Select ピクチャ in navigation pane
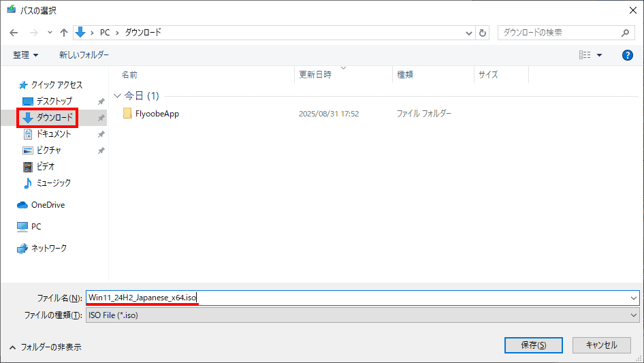Viewport: 644px width, 363px height. click(x=42, y=151)
